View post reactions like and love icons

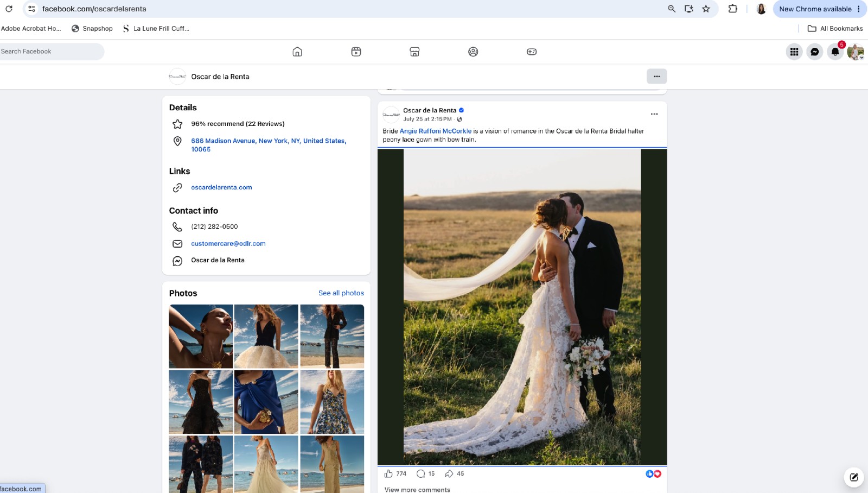tap(653, 474)
